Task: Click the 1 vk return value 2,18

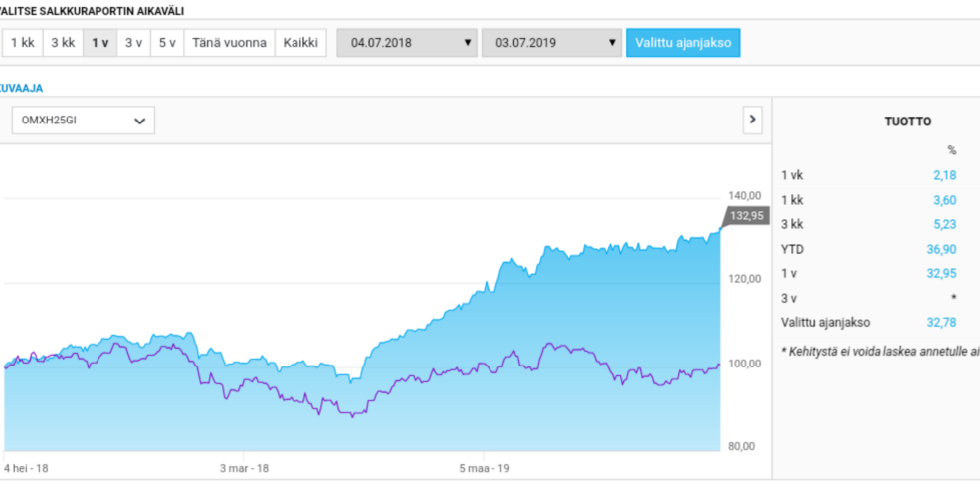Action: pos(944,175)
